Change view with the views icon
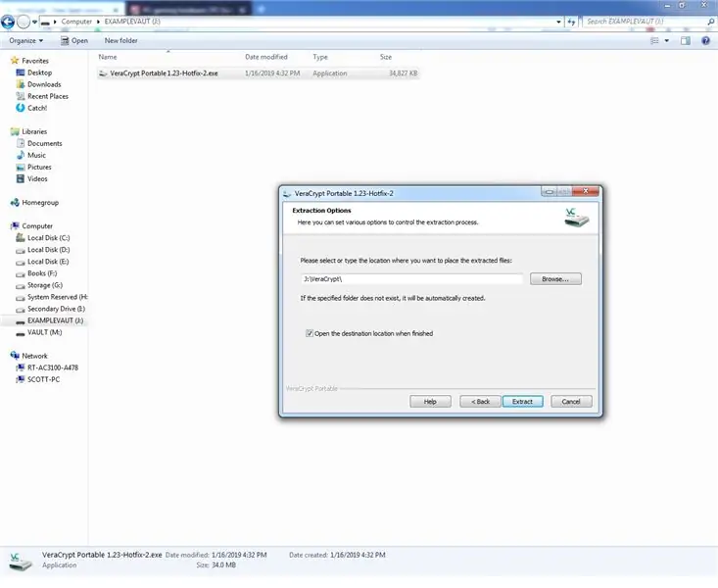 (654, 41)
